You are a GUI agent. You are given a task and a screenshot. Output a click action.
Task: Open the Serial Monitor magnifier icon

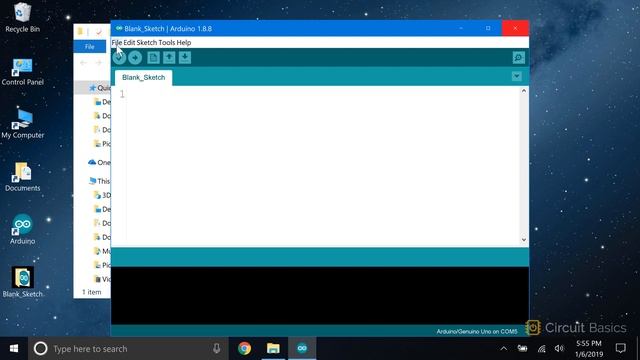(518, 58)
